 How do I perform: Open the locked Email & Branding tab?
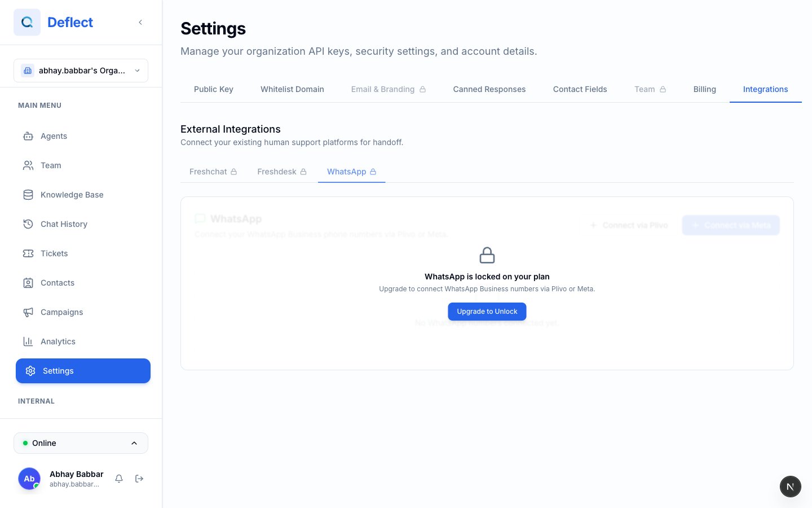389,89
